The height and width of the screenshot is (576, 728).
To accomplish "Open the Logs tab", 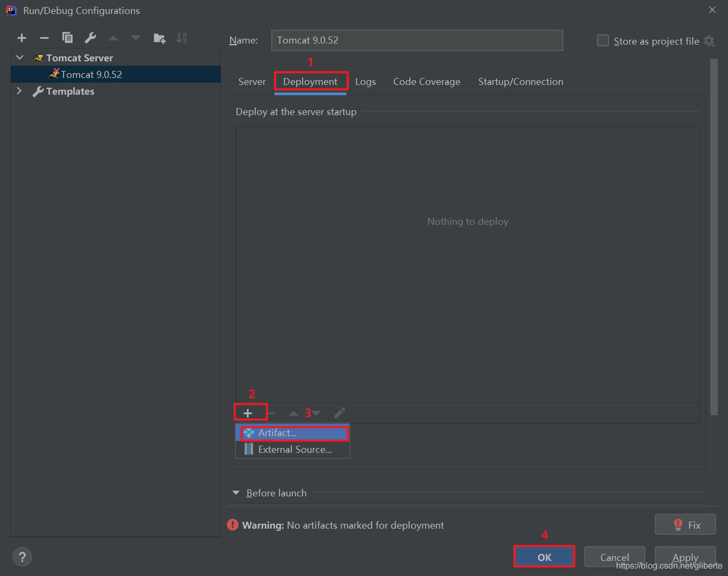I will [x=365, y=82].
